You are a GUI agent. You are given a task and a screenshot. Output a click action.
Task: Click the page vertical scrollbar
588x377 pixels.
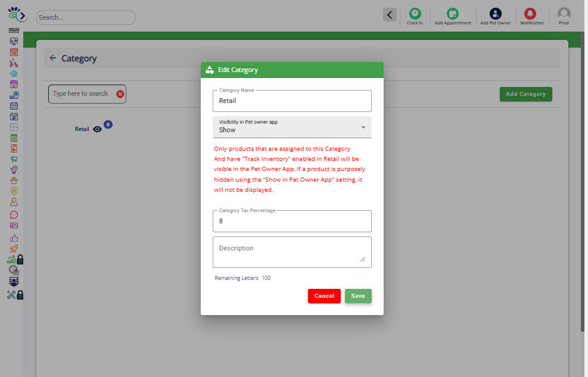click(x=583, y=182)
